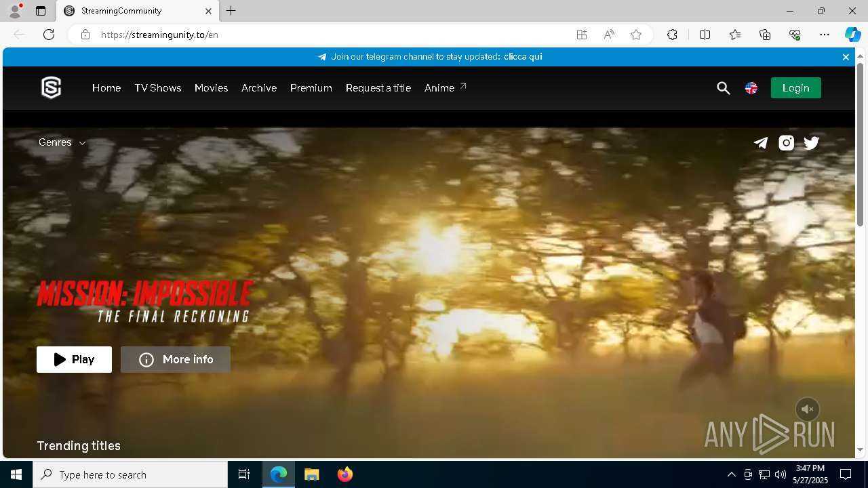
Task: Open Settings and more menu
Action: [825, 35]
